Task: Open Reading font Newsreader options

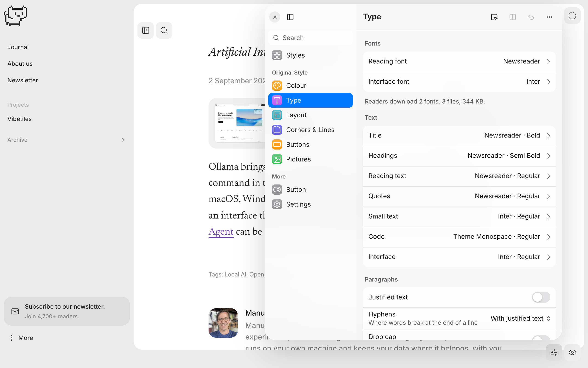Action: tap(459, 61)
